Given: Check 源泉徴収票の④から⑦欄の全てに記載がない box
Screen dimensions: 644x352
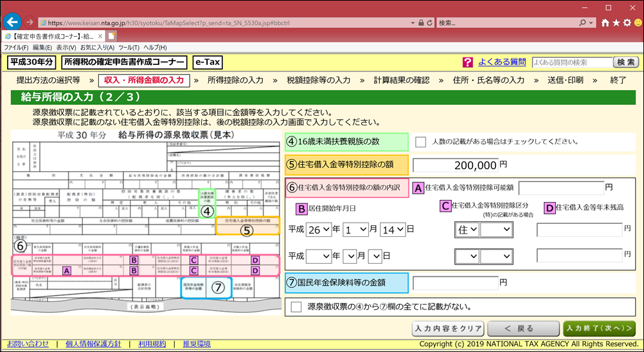Looking at the screenshot, I should 296,307.
